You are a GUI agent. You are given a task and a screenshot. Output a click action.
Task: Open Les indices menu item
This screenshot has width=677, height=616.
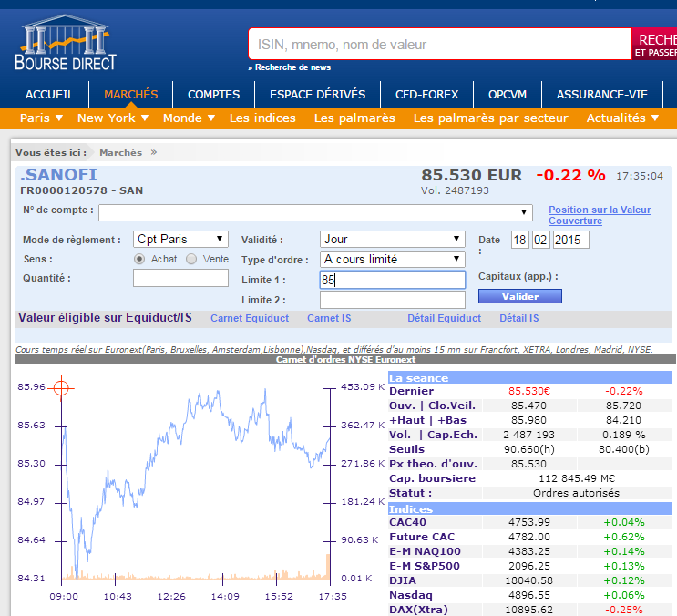point(262,118)
